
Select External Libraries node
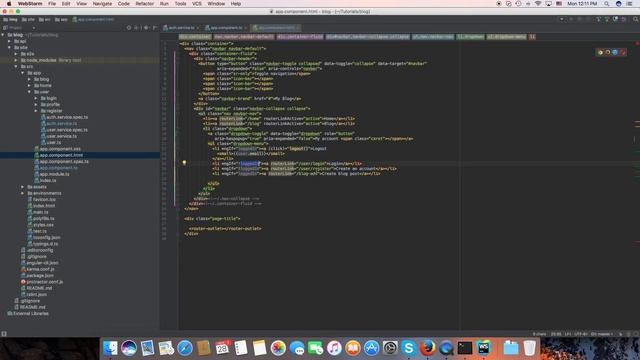28,314
